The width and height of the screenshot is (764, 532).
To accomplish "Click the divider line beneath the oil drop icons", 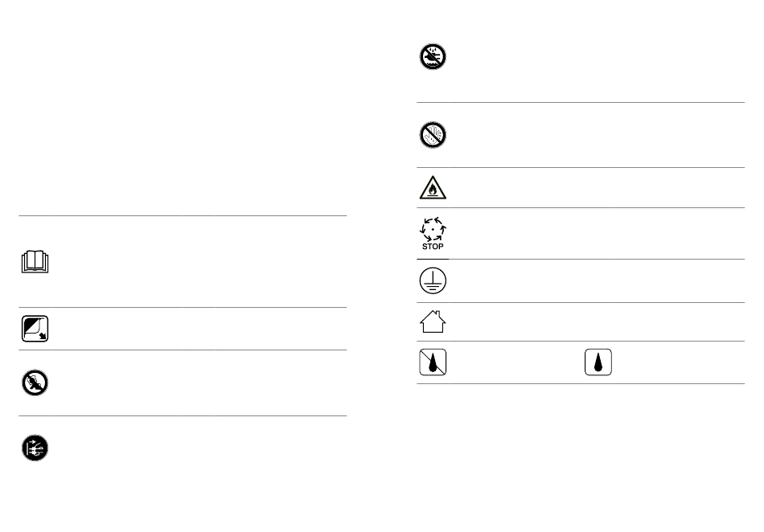I will click(581, 383).
